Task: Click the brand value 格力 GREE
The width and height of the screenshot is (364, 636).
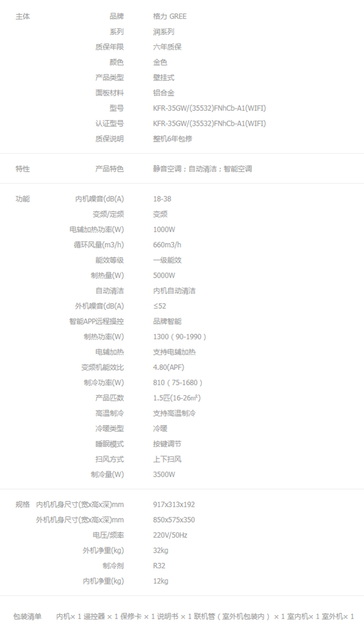Action: (169, 17)
